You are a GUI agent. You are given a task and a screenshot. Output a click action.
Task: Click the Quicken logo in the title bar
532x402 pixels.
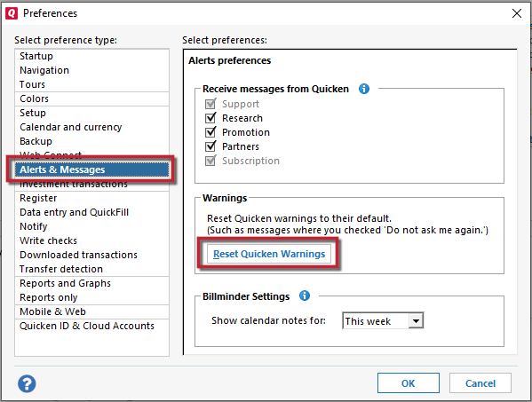pyautogui.click(x=12, y=13)
